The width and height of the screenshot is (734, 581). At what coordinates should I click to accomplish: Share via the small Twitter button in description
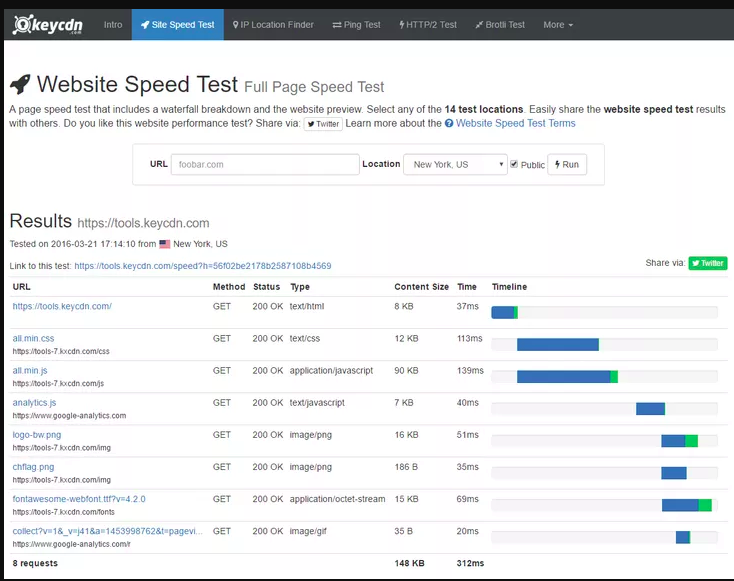(x=323, y=124)
